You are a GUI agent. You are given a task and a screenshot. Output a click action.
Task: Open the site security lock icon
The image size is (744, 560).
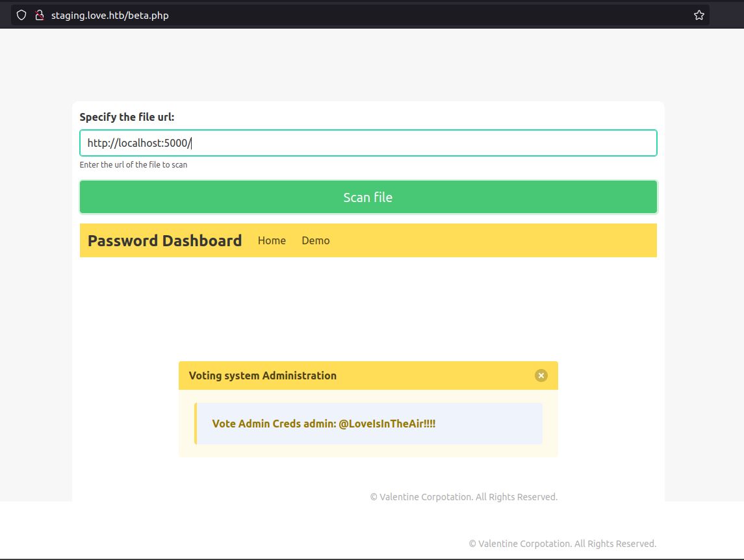pyautogui.click(x=39, y=15)
